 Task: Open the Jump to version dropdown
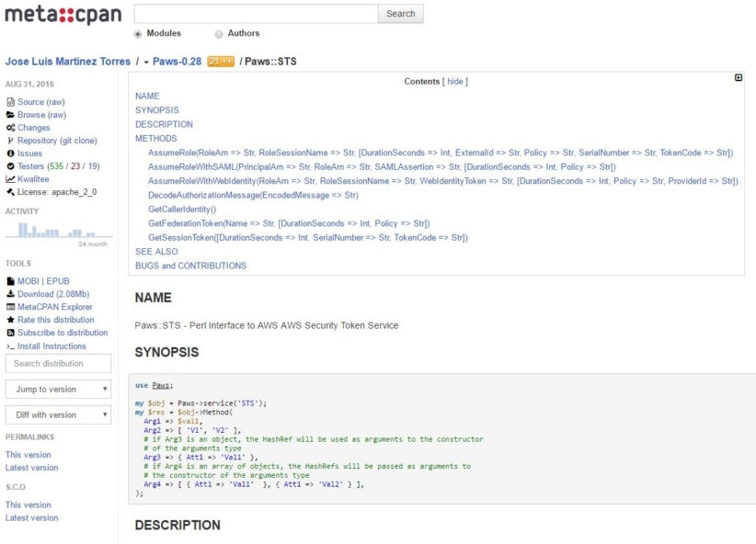click(x=58, y=389)
